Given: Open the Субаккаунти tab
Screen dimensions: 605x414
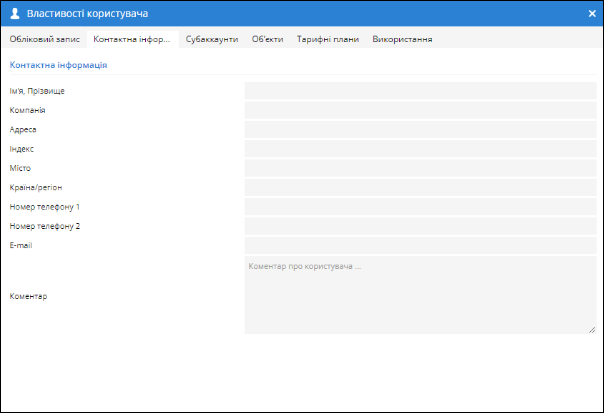Looking at the screenshot, I should coord(212,39).
